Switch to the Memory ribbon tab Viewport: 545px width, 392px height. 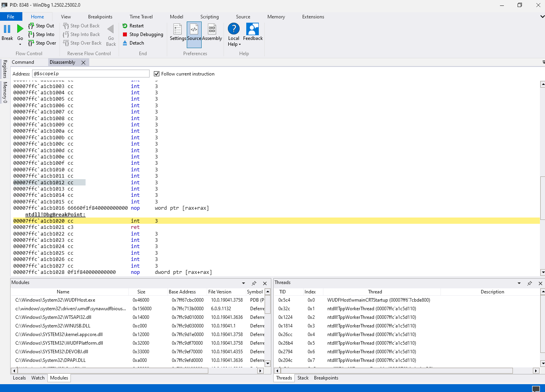[x=276, y=17]
